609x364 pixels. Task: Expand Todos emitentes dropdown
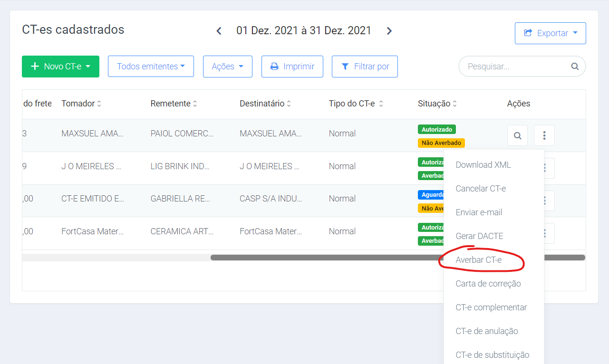click(x=151, y=67)
